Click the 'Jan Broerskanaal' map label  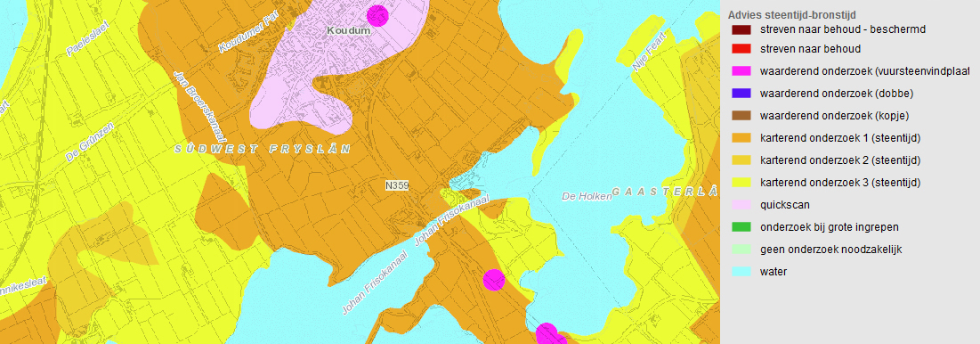click(x=199, y=105)
